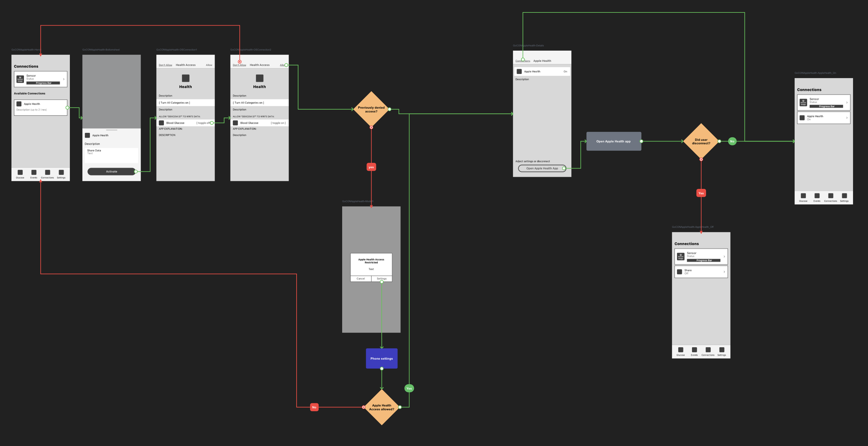Select the Phone settings flow node
The height and width of the screenshot is (446, 868).
pyautogui.click(x=382, y=358)
